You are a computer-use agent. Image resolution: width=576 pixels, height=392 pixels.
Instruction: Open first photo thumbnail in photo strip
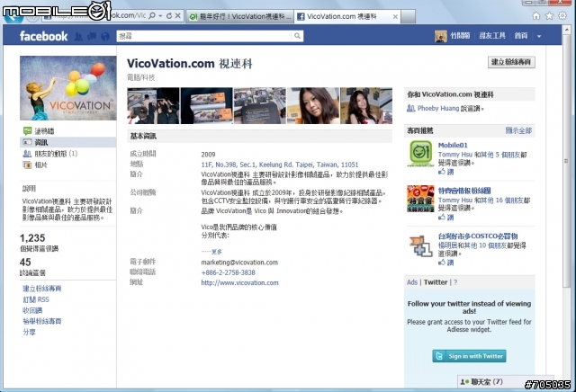(153, 105)
